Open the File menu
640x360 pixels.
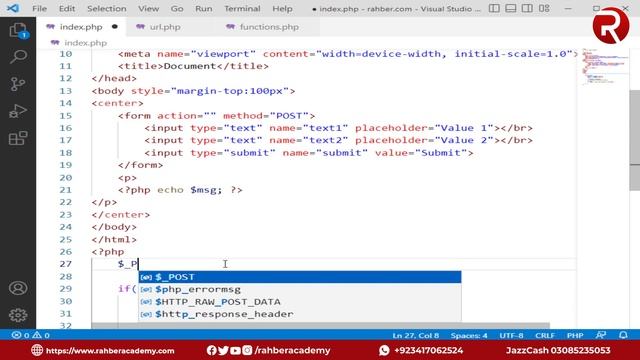(39, 9)
